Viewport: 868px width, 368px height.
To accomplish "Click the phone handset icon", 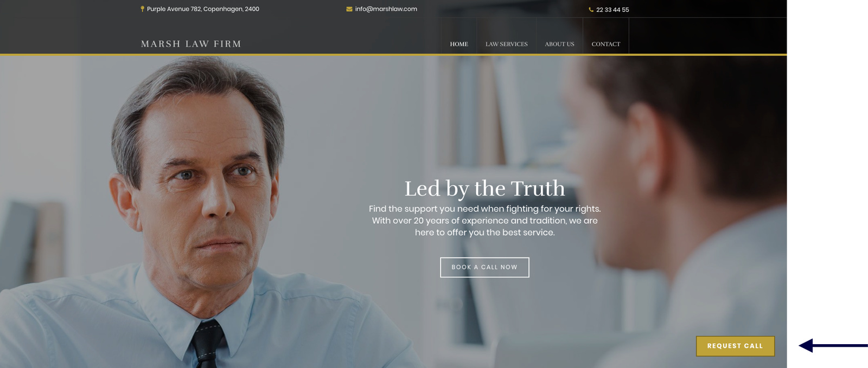I will coord(591,10).
